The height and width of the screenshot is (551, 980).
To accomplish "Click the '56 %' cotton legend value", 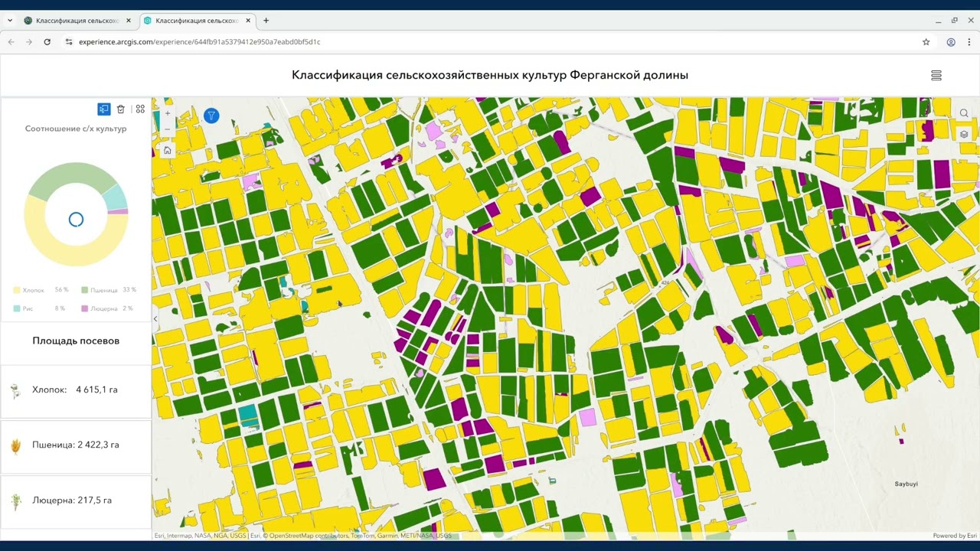I will 61,290.
